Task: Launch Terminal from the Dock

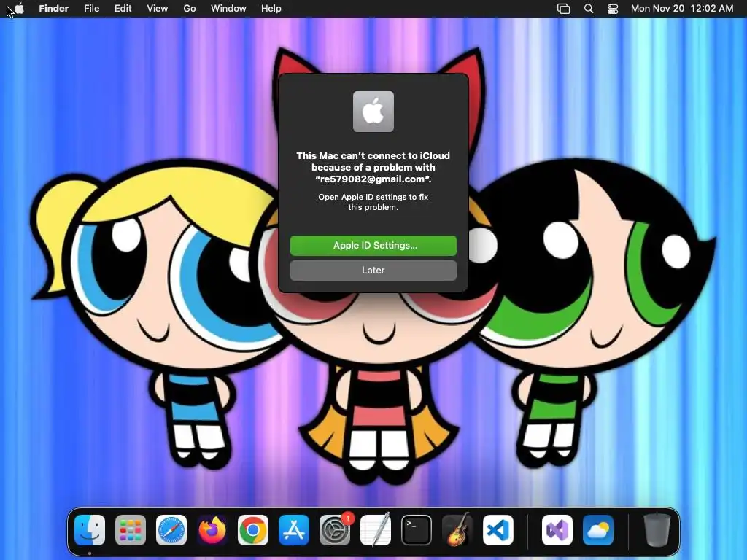Action: click(417, 529)
